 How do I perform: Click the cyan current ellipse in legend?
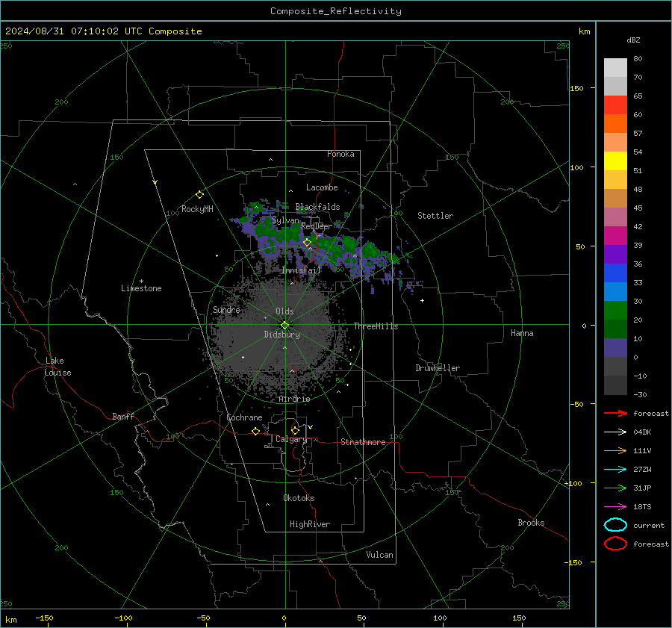coord(615,525)
